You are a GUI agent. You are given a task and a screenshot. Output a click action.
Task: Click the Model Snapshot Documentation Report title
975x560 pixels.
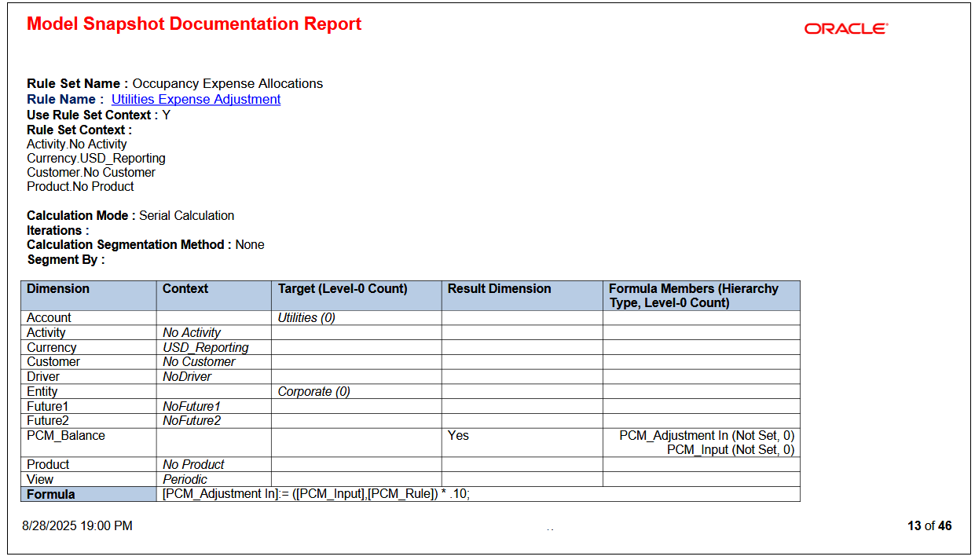click(193, 24)
